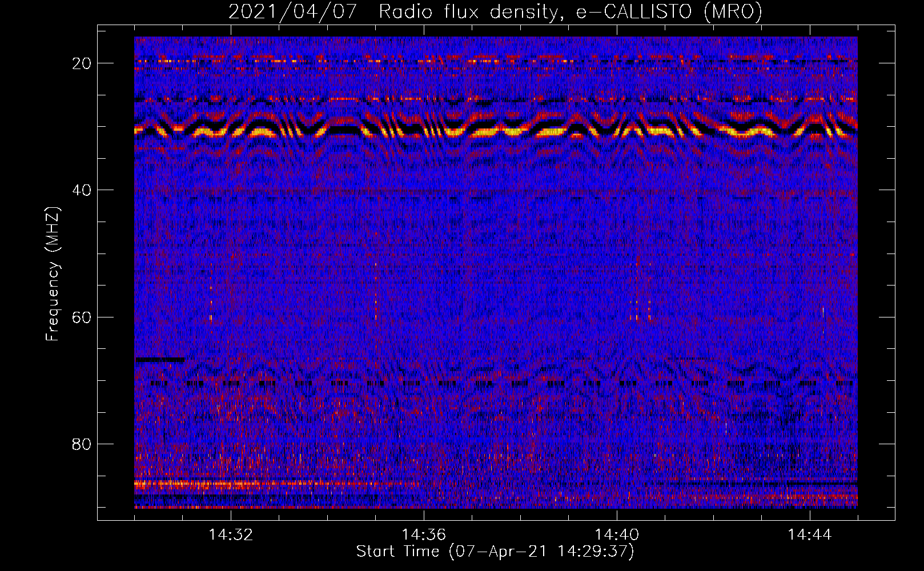The width and height of the screenshot is (924, 571).
Task: Click the bright yellow wavy band near 30 MHz
Action: tap(496, 131)
